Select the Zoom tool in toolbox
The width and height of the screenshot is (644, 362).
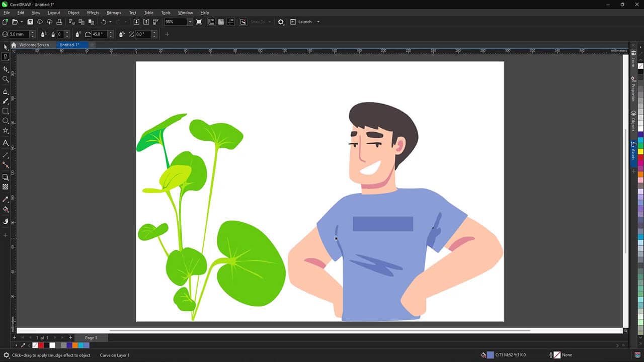(6, 79)
